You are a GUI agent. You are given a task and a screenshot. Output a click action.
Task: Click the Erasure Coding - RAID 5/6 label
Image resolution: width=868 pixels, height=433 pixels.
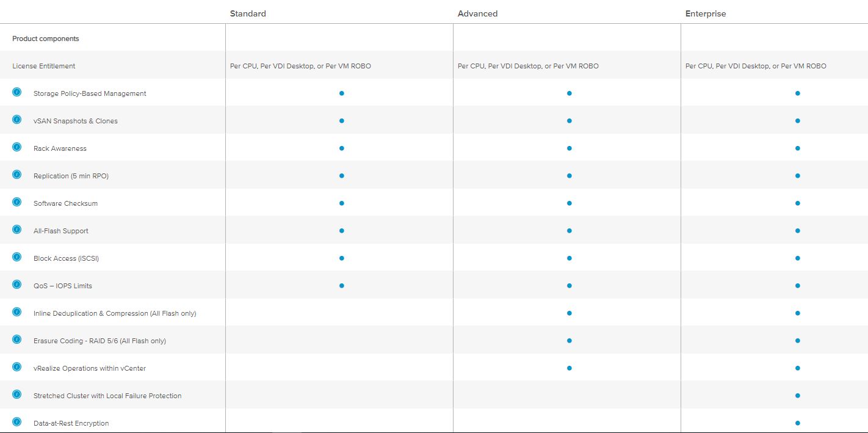[x=99, y=341]
